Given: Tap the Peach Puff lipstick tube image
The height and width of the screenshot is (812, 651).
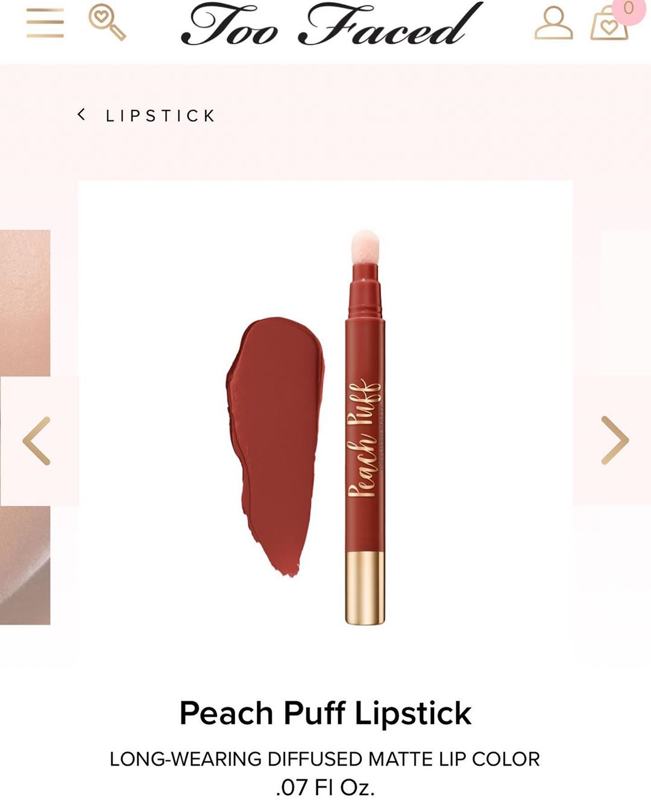Looking at the screenshot, I should coord(365,427).
